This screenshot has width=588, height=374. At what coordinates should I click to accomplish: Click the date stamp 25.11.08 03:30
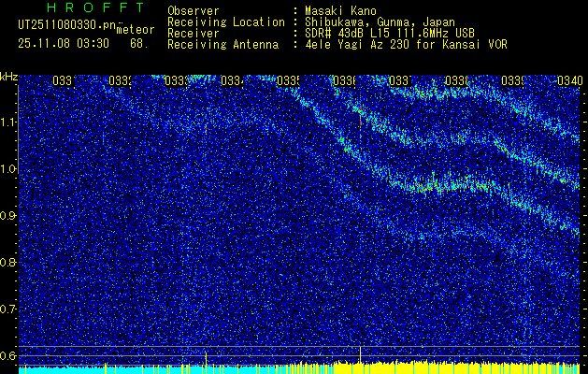tap(64, 44)
